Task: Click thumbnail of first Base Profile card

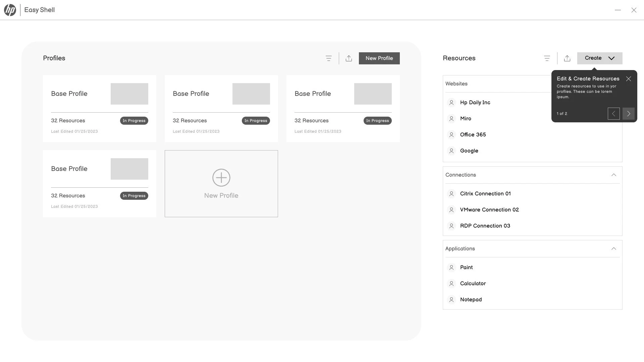Action: [129, 94]
